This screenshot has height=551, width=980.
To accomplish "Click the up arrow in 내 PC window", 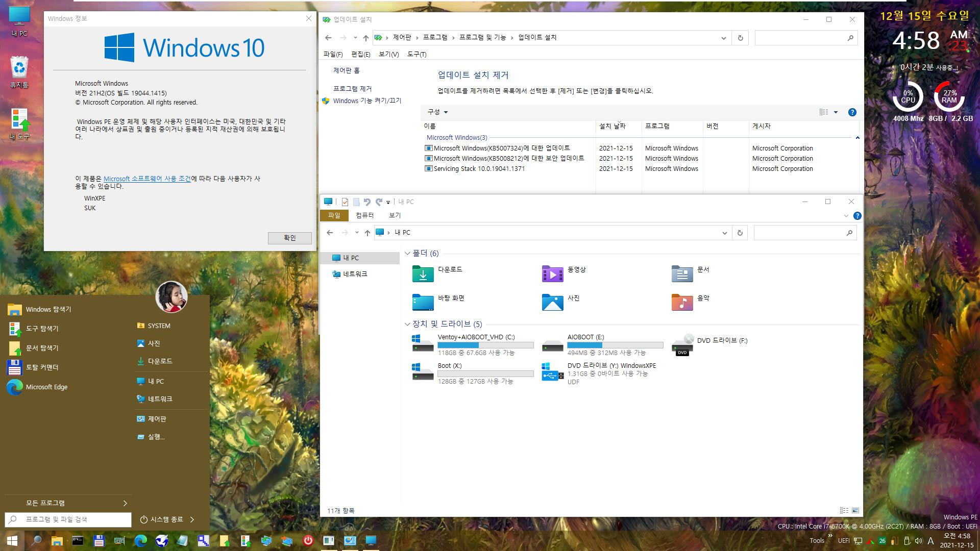I will (367, 233).
